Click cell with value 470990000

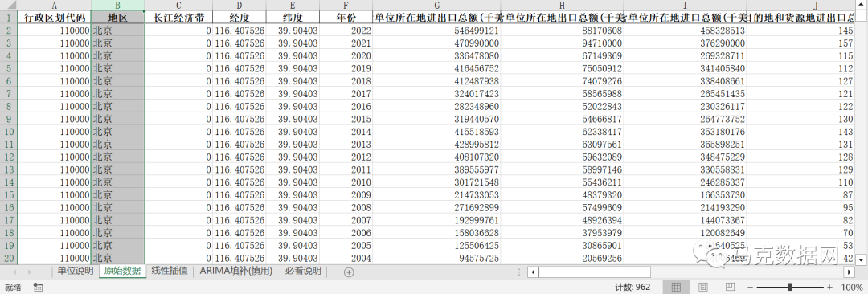pyautogui.click(x=436, y=43)
